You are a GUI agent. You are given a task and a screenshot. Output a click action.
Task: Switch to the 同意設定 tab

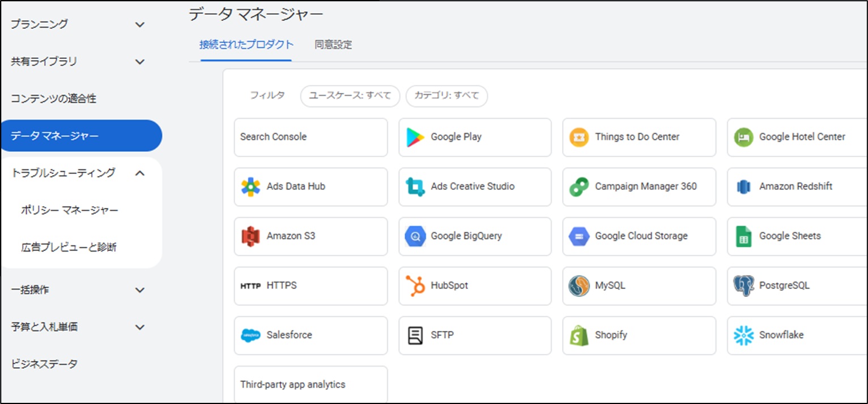(333, 45)
